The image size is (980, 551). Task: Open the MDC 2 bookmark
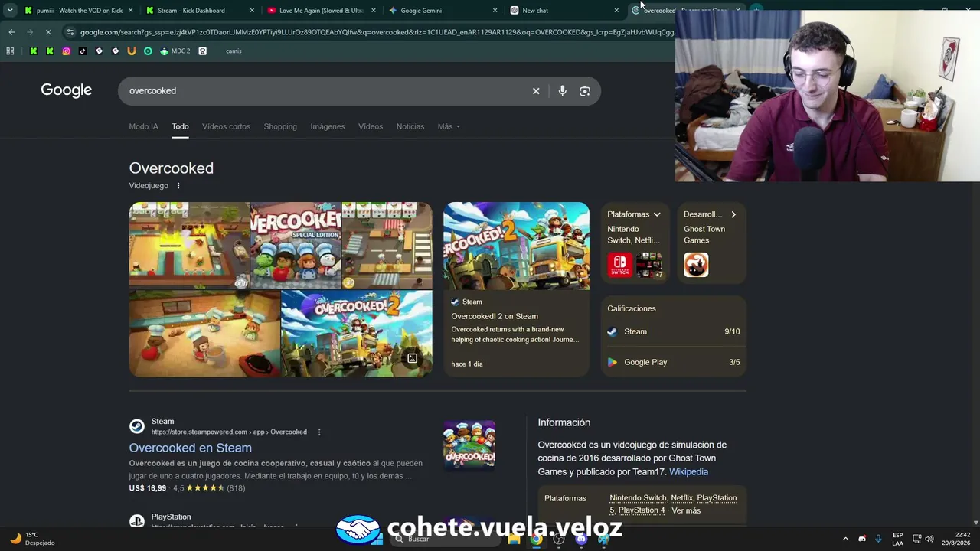coord(175,51)
